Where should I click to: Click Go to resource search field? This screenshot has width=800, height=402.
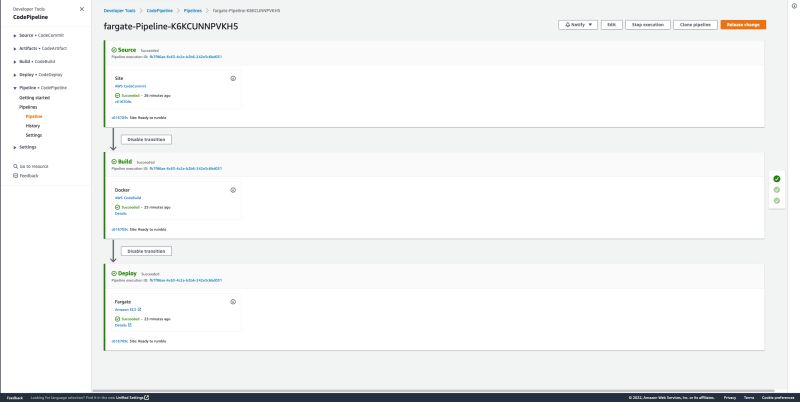34,166
